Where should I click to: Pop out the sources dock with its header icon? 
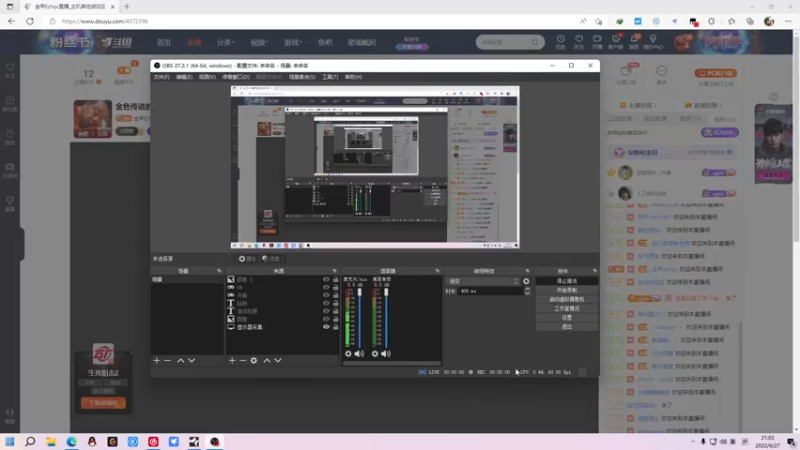335,271
